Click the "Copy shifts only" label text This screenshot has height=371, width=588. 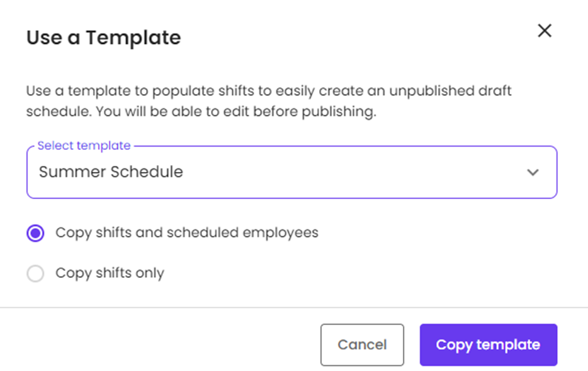(x=110, y=273)
